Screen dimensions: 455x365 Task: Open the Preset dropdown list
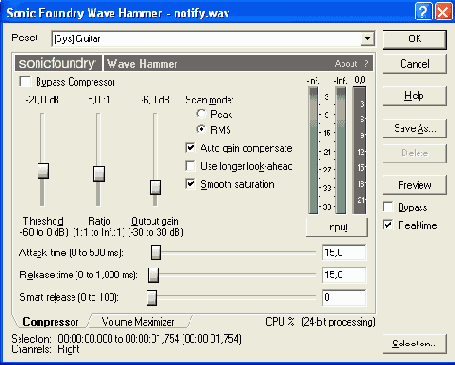[367, 39]
